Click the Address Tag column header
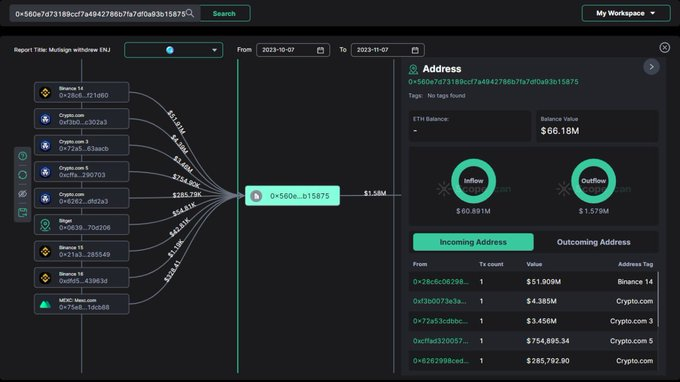The image size is (680, 382). (635, 264)
